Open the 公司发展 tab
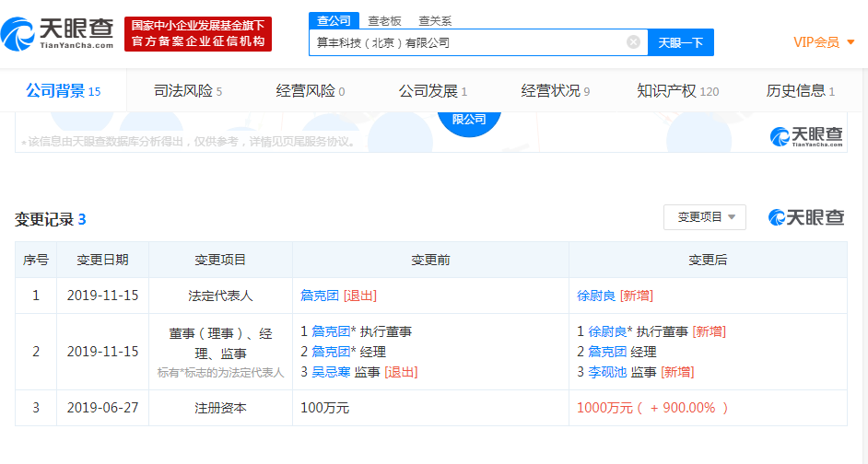The image size is (868, 464). coord(433,91)
